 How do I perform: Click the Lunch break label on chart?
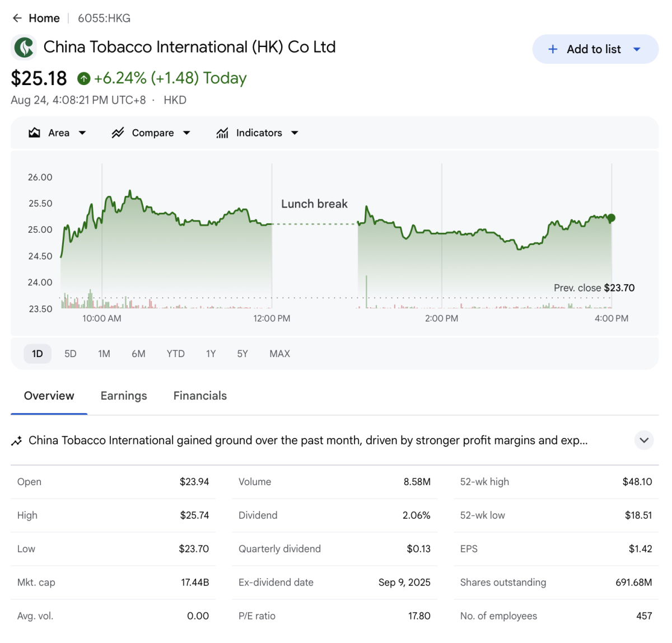(314, 204)
